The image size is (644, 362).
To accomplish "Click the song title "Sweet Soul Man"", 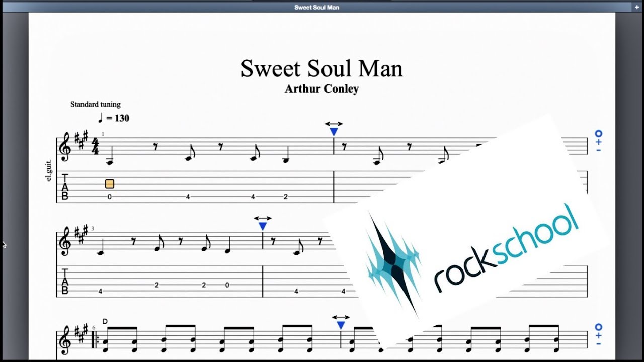I will [x=321, y=69].
